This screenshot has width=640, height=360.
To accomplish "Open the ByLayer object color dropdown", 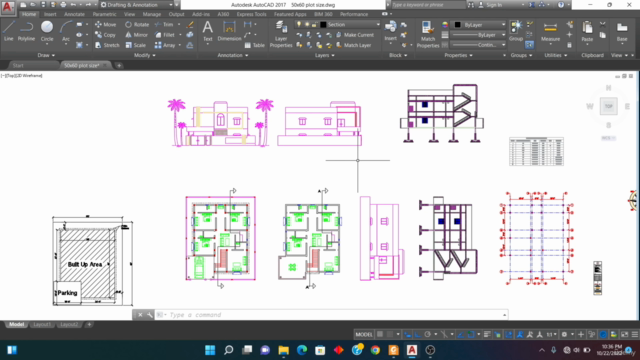I will pos(503,24).
